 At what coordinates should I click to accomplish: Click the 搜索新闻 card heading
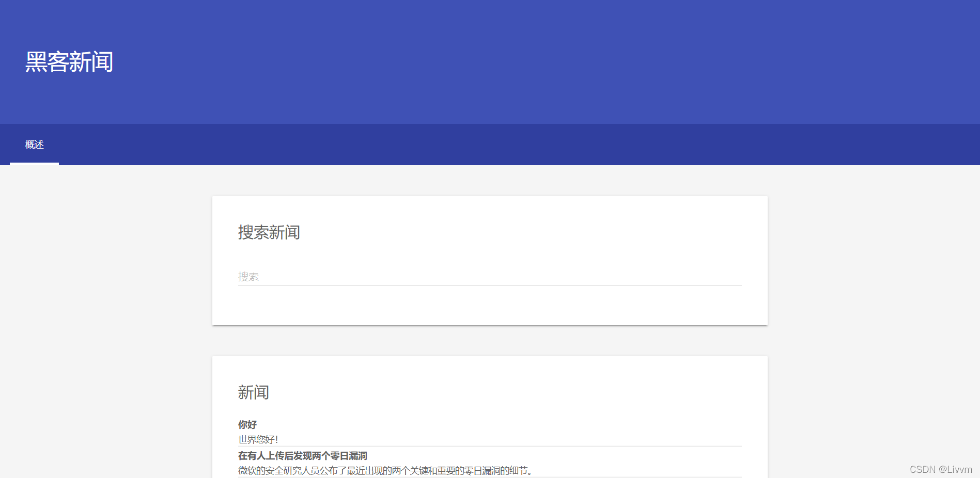[269, 233]
